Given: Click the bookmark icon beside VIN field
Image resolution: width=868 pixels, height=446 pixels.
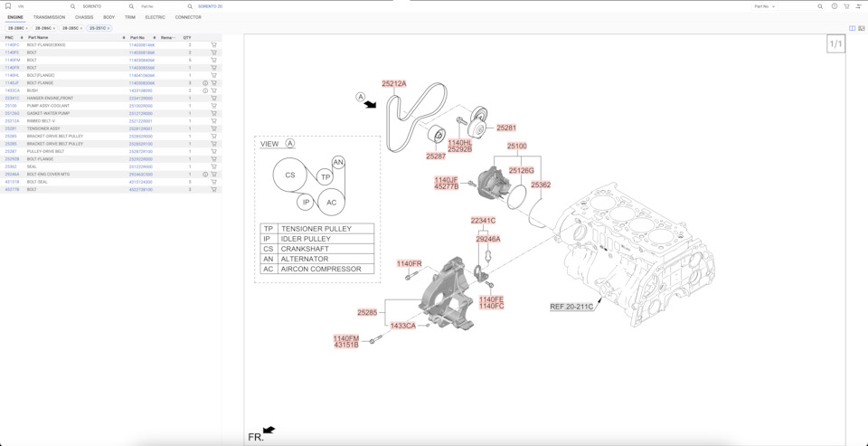Looking at the screenshot, I should (x=8, y=6).
